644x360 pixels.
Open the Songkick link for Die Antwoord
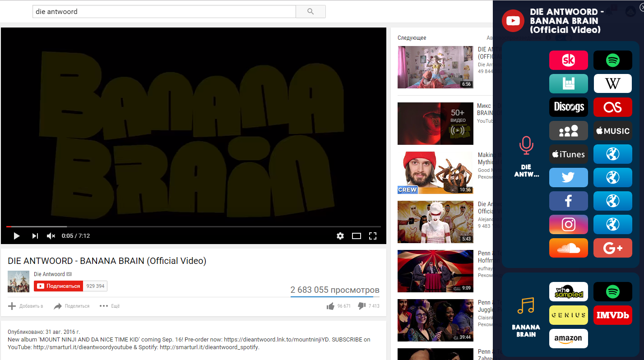coord(569,60)
